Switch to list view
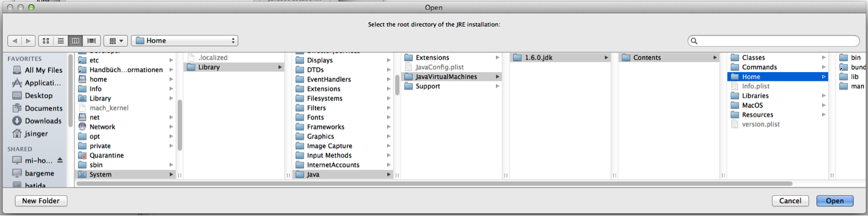The height and width of the screenshot is (216, 868). (61, 41)
